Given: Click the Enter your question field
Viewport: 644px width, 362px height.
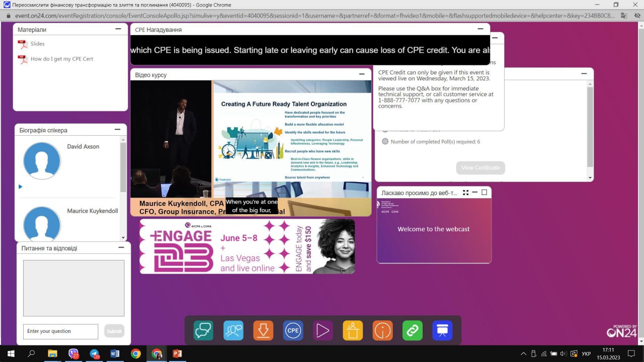Looking at the screenshot, I should coord(60,331).
